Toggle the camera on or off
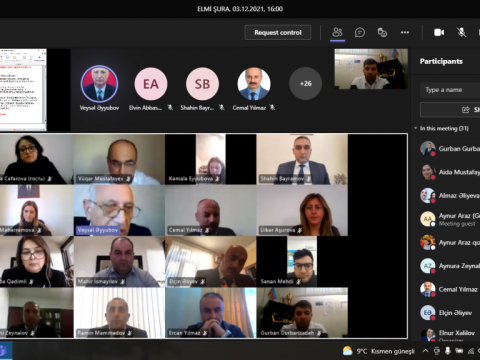 tap(439, 32)
